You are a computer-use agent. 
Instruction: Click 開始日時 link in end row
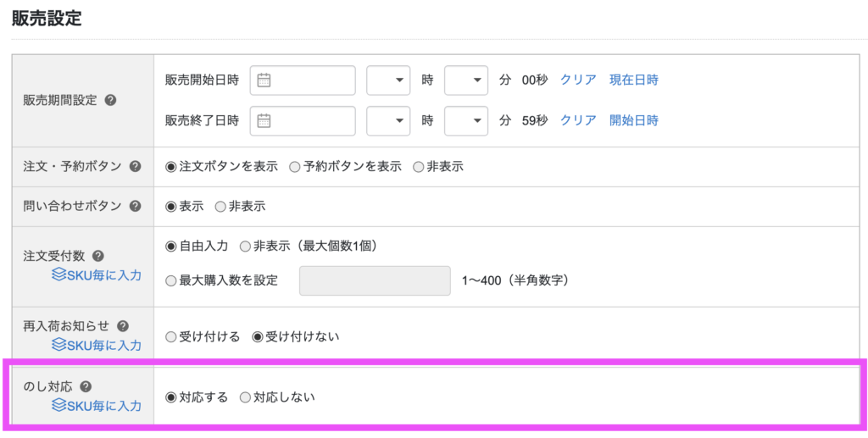point(634,120)
